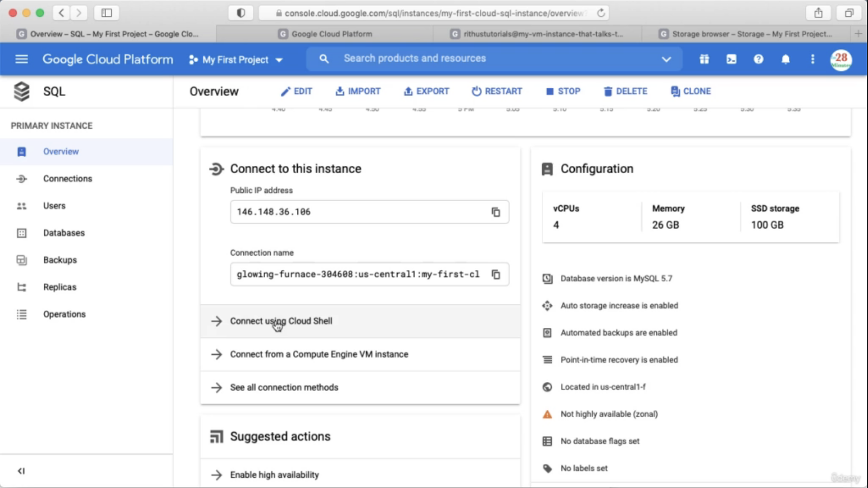
Task: Open See all connection methods
Action: tap(360, 387)
